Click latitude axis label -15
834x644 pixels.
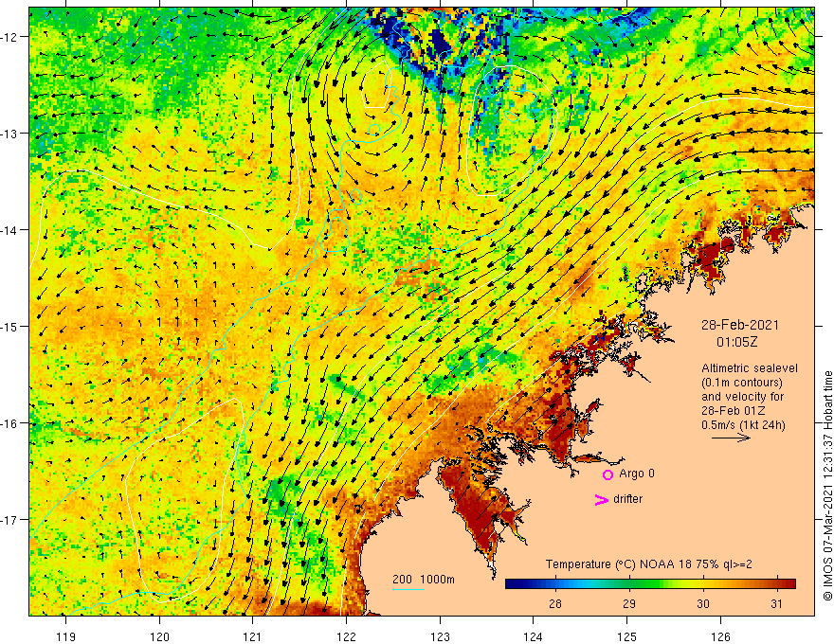[x=9, y=326]
